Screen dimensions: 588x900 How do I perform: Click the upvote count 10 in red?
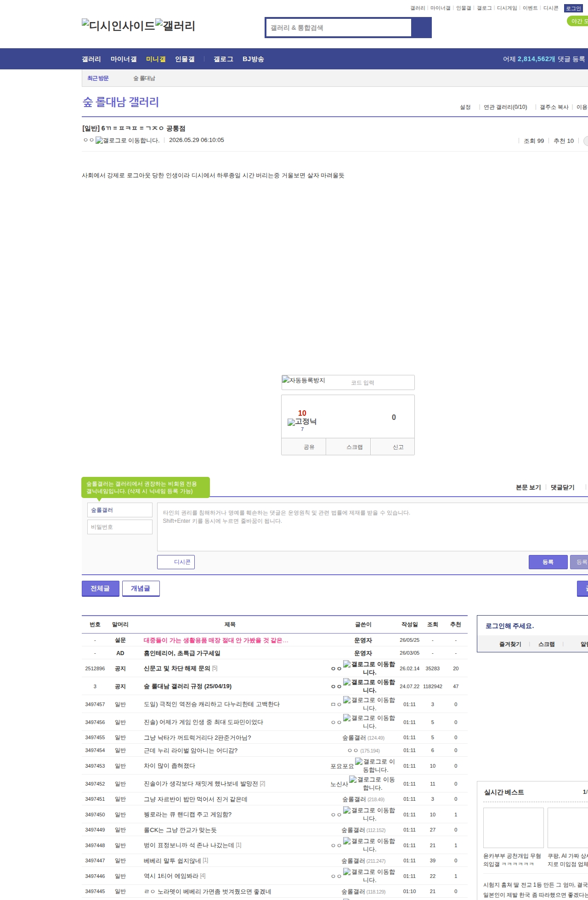[x=302, y=413]
